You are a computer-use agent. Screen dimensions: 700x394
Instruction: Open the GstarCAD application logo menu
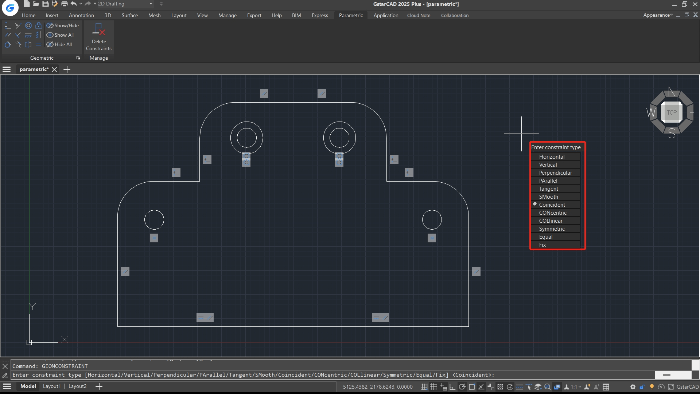point(10,7)
